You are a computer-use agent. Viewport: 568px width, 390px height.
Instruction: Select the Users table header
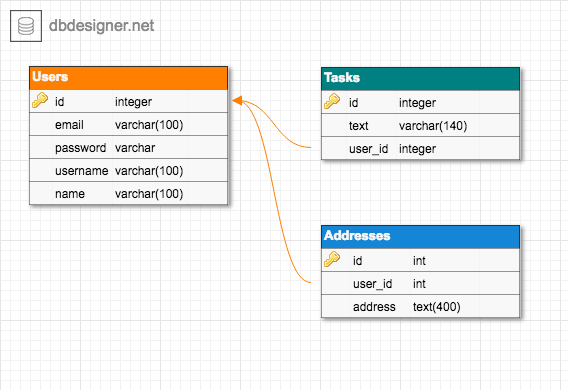coord(129,77)
